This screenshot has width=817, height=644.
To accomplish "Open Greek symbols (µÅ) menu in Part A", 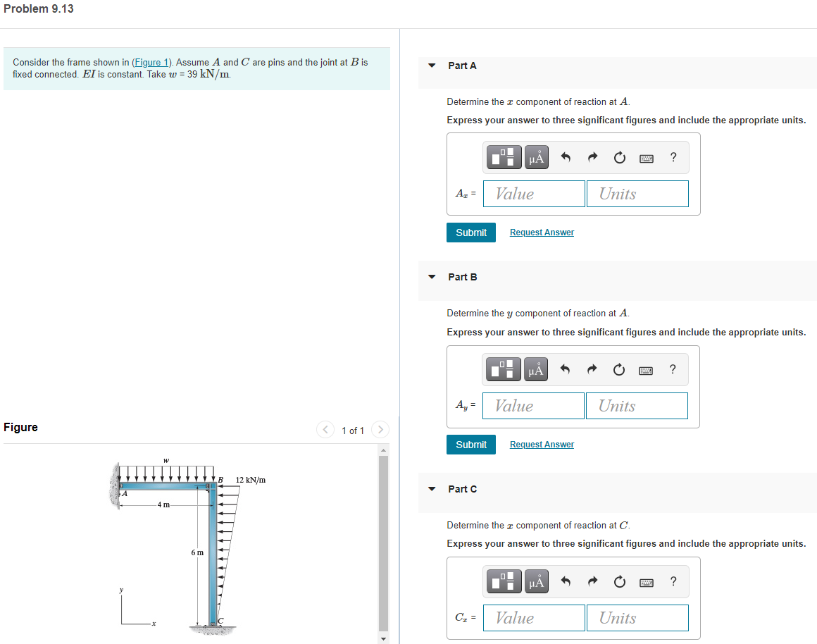I will pyautogui.click(x=536, y=157).
